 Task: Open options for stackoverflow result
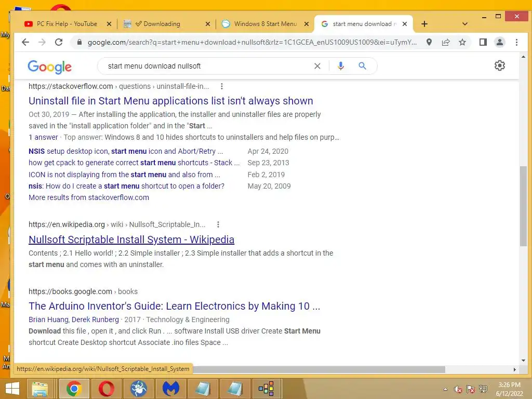click(x=221, y=86)
